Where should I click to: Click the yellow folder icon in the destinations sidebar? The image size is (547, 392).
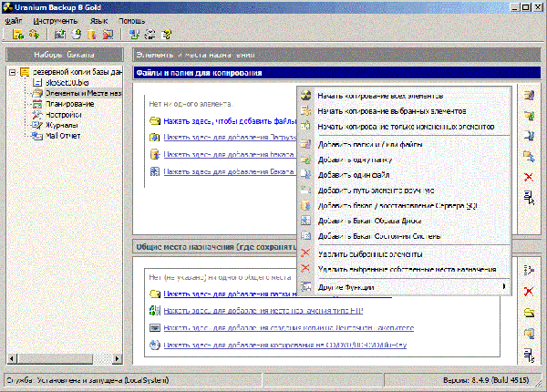point(529,313)
